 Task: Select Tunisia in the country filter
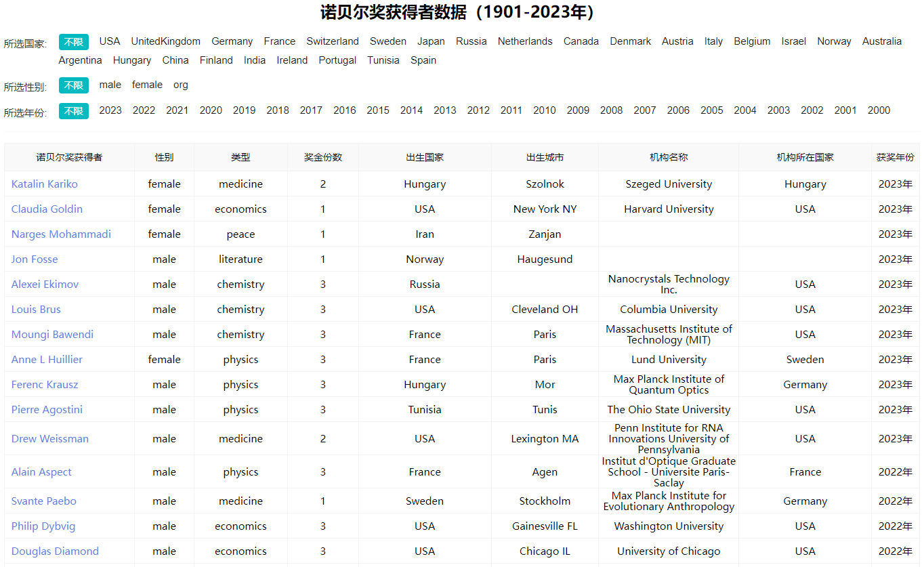[383, 60]
